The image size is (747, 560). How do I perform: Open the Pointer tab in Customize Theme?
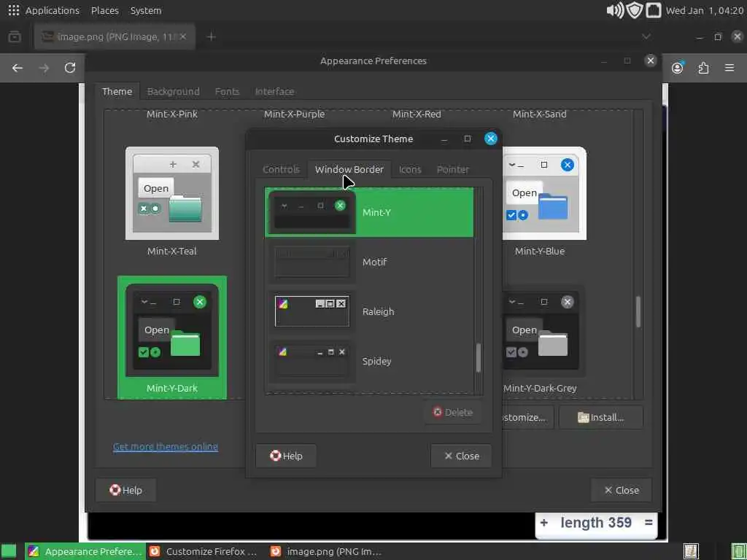pyautogui.click(x=453, y=169)
